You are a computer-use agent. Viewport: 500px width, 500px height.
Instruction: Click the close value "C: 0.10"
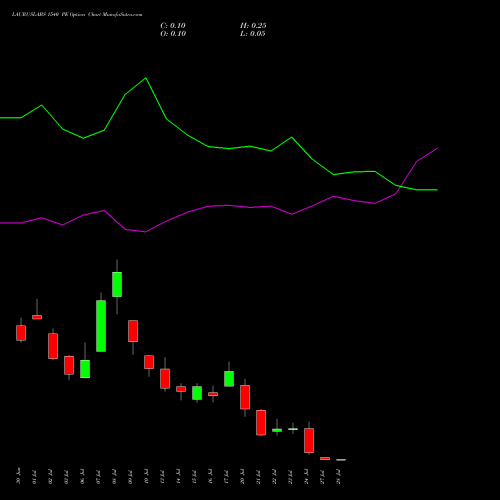173,26
